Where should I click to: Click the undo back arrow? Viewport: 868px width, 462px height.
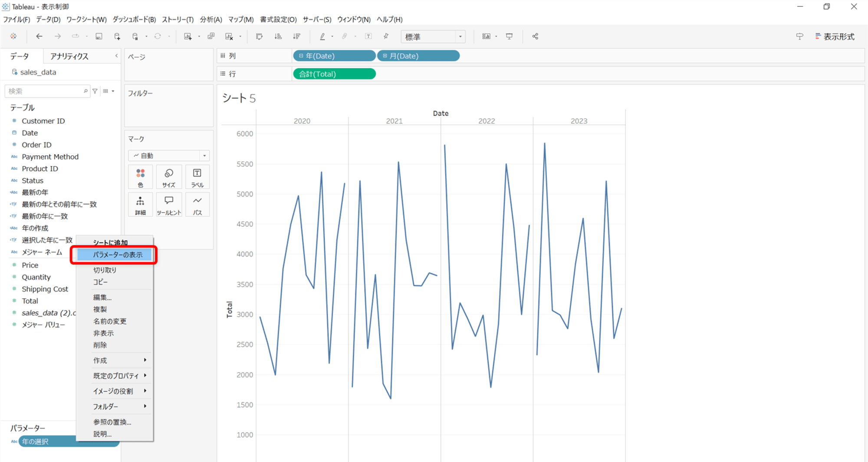39,36
